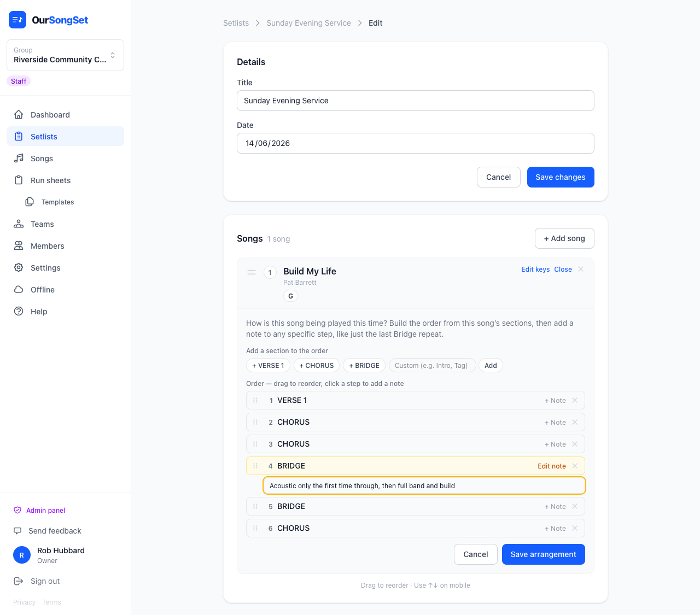The image size is (700, 615).
Task: Remove Build My Life song with X
Action: 581,269
